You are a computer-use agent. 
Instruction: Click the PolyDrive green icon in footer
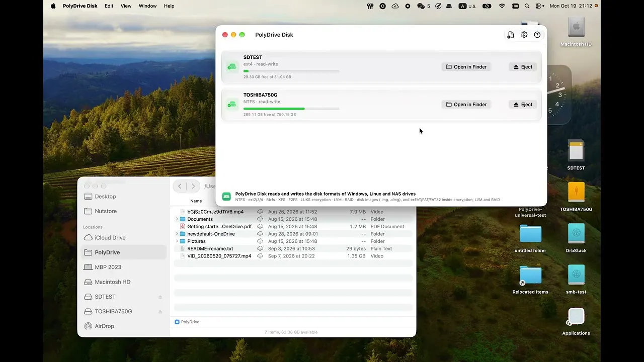(226, 196)
